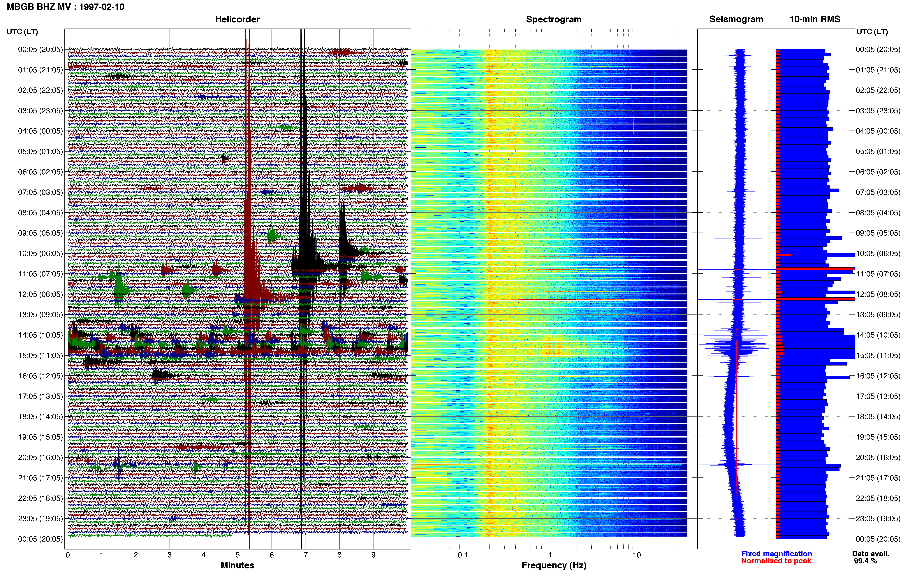Click left time label '03:05 (23:05)'
This screenshot has height=578, width=924.
[x=40, y=111]
